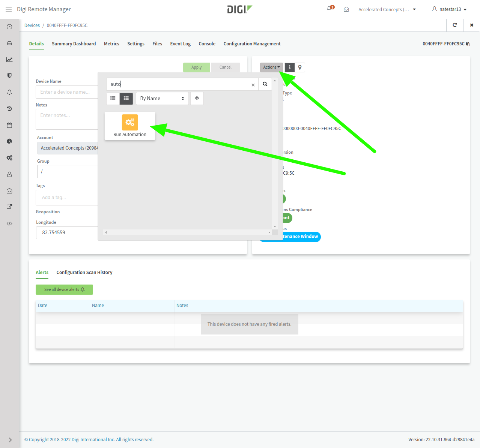Open the envelope icon in sidebar
This screenshot has height=448, width=480.
9,191
